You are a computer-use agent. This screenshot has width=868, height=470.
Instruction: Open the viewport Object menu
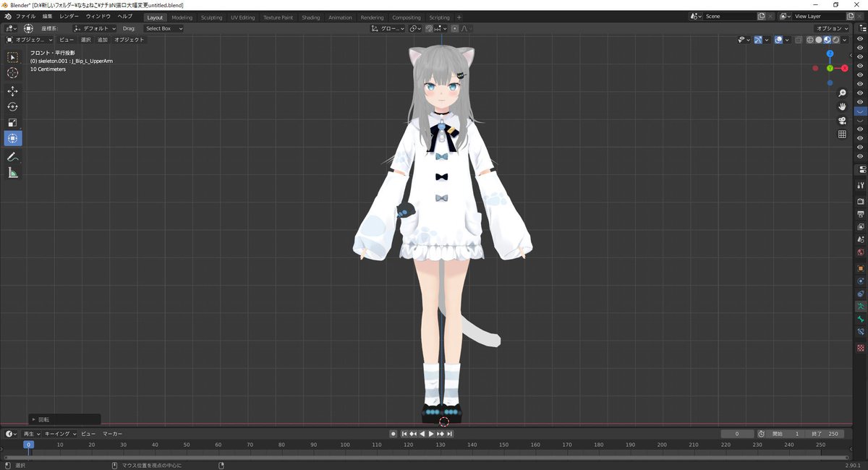(x=129, y=40)
